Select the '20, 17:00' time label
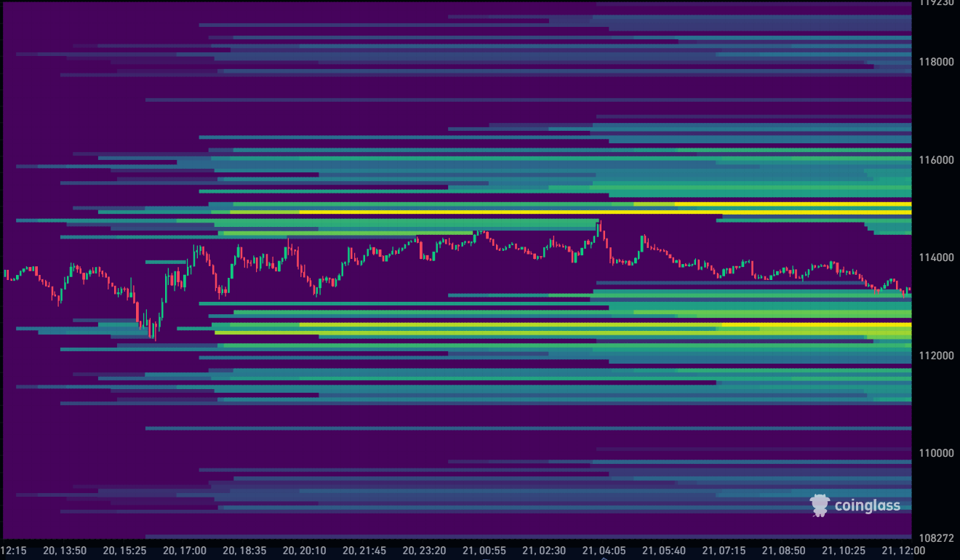960x560 pixels. (x=185, y=551)
